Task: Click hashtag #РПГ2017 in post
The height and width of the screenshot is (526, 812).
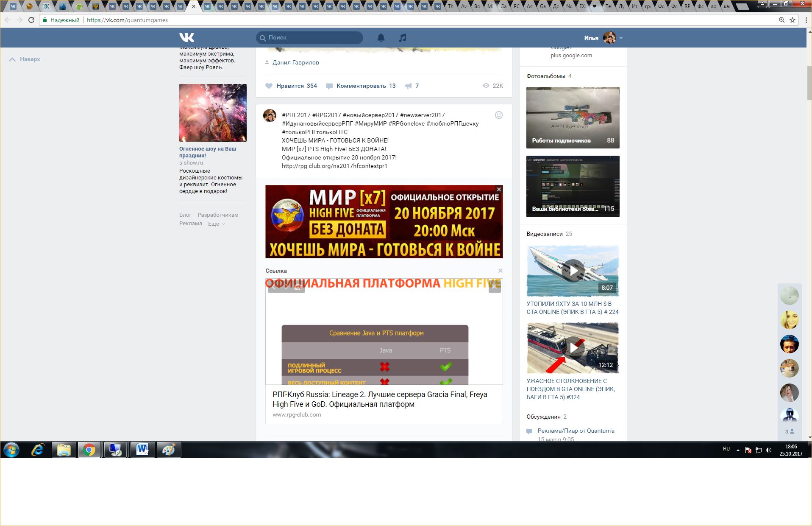Action: 296,115
